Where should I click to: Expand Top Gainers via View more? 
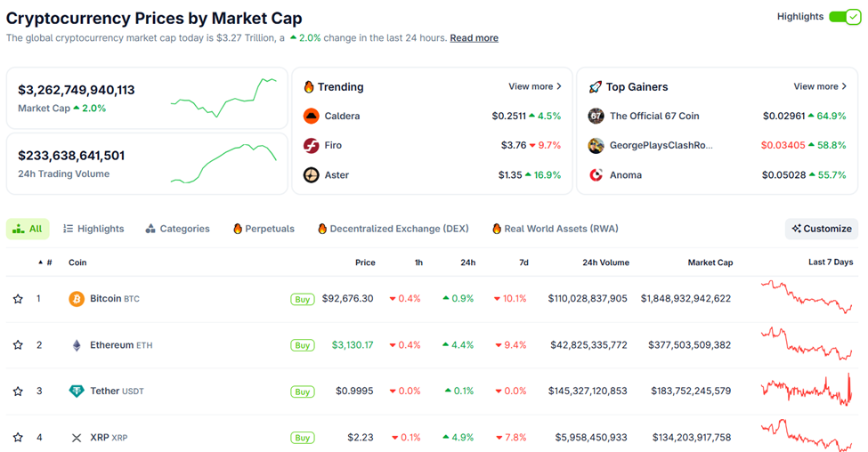[x=820, y=86]
